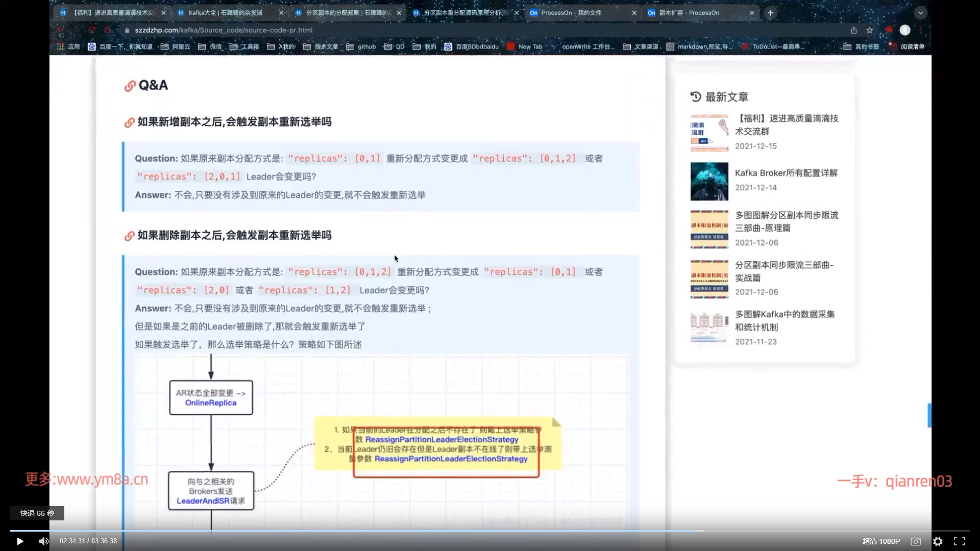980x551 pixels.
Task: Open a new browser tab
Action: point(771,13)
